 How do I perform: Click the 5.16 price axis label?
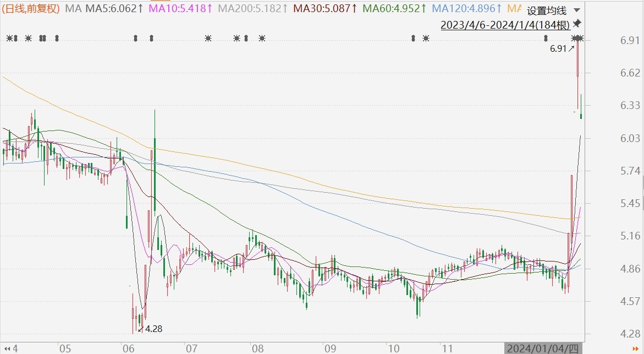630,236
